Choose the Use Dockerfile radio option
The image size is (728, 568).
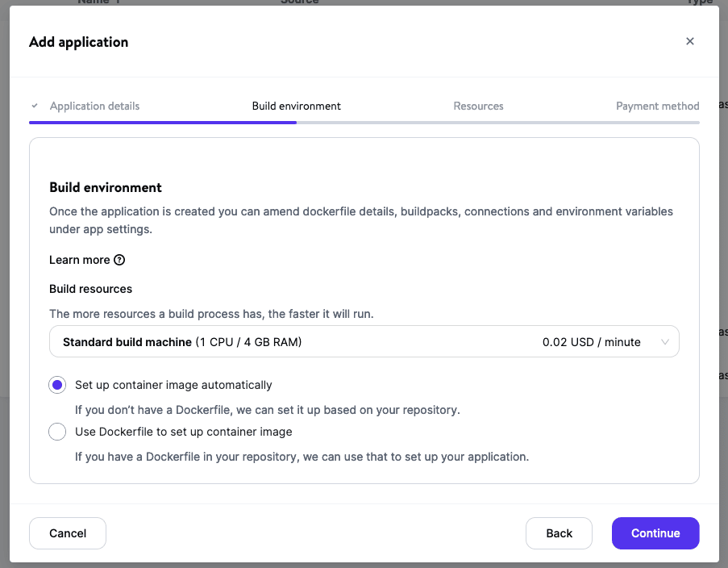[x=57, y=432]
